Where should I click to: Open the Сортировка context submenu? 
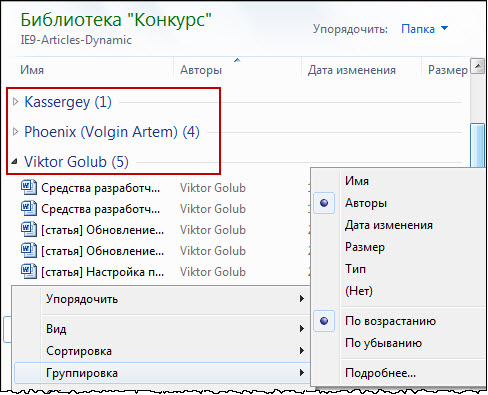(161, 351)
